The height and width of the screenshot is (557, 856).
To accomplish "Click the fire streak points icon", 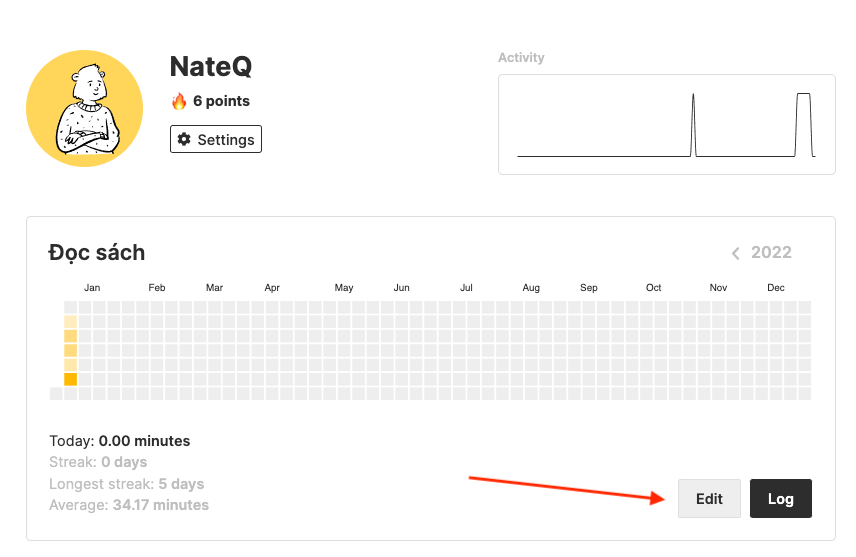I will 179,101.
